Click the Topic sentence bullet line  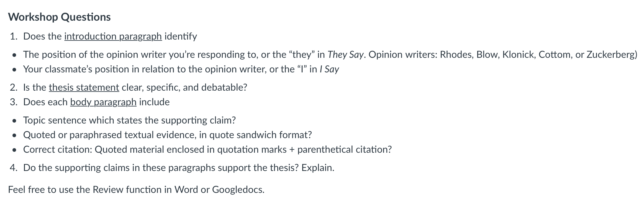[129, 120]
